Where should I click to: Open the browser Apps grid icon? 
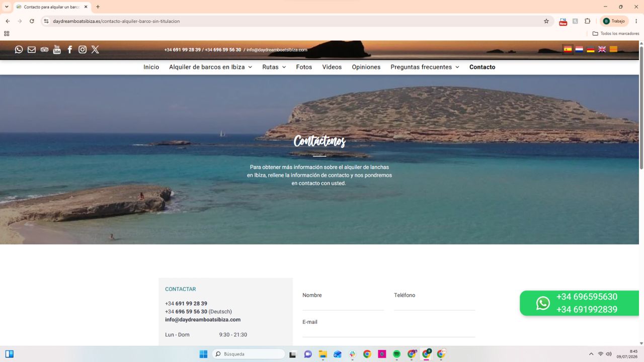tap(7, 34)
